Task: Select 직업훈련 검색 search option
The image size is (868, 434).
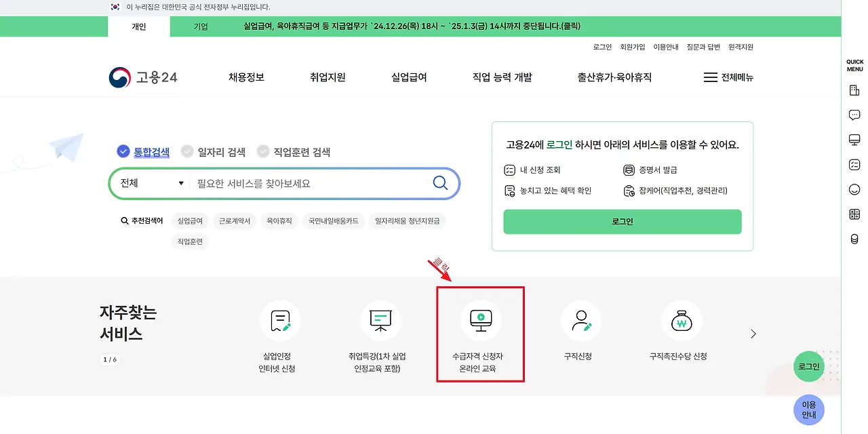Action: [294, 152]
